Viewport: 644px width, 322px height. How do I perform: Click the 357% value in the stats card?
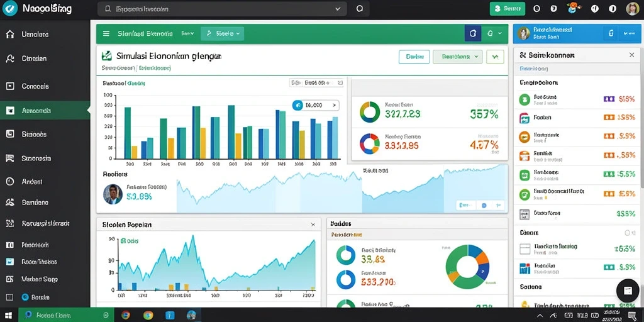(x=484, y=114)
